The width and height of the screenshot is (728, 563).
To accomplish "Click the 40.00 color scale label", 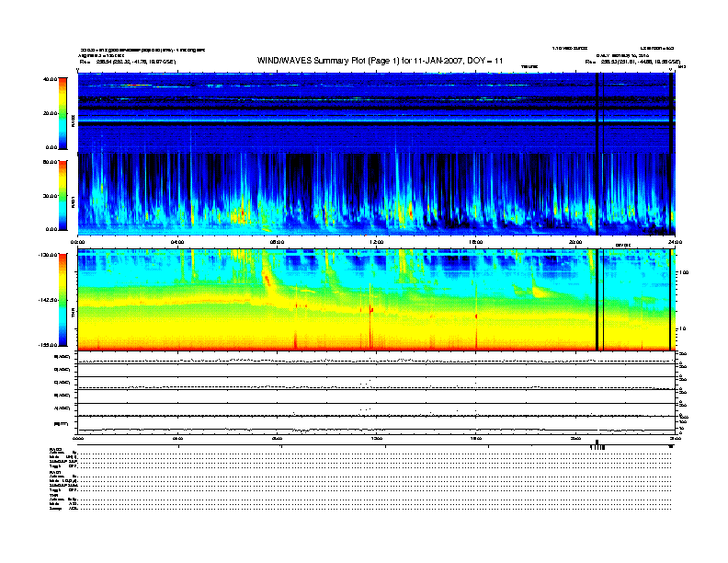I will (50, 79).
